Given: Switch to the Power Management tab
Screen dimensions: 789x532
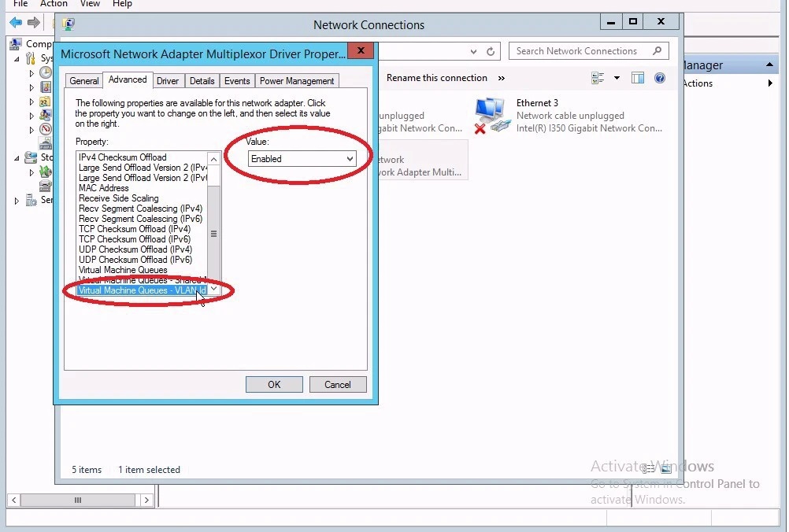Looking at the screenshot, I should 297,80.
